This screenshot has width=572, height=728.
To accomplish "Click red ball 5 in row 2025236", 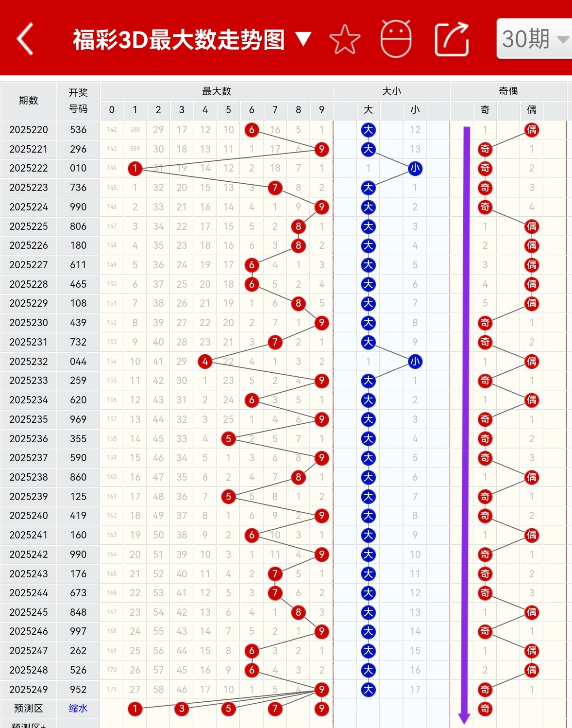I will 228,439.
